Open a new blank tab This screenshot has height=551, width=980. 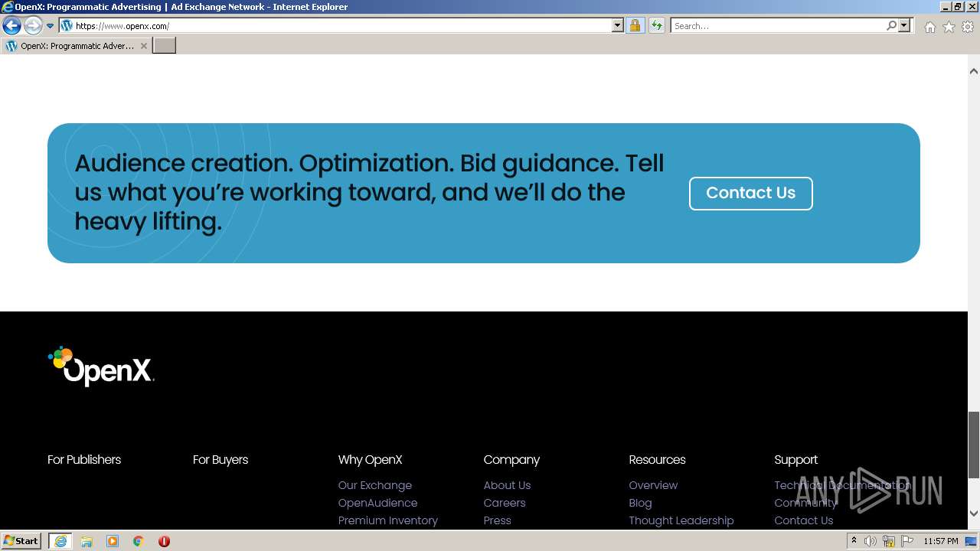click(x=165, y=46)
